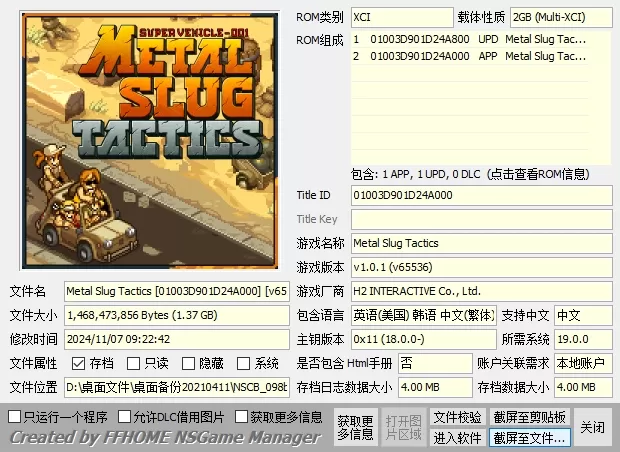Check the 获取更多信息 checkbox
620x452 pixels.
(x=241, y=416)
